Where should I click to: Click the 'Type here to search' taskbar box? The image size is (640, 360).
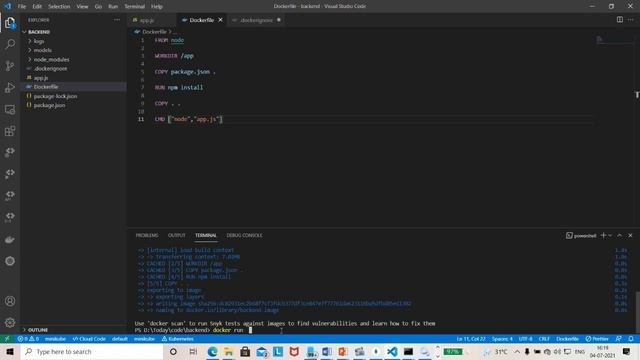tap(91, 351)
